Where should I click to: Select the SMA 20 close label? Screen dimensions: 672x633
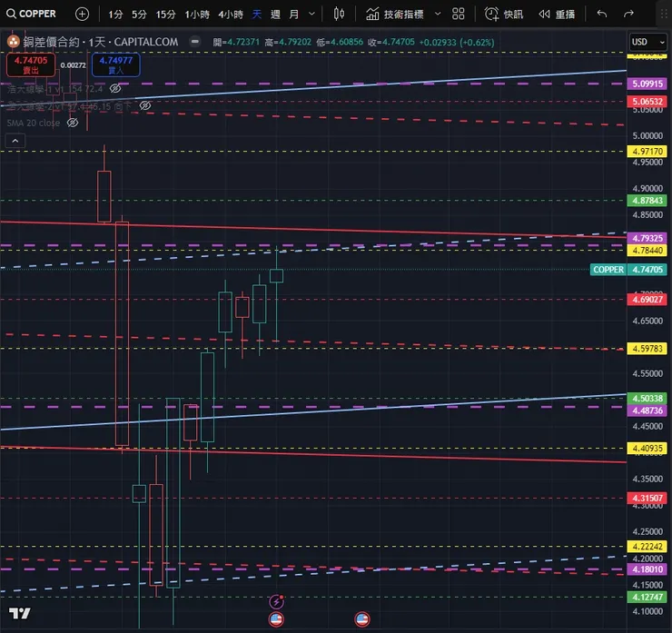tap(33, 123)
